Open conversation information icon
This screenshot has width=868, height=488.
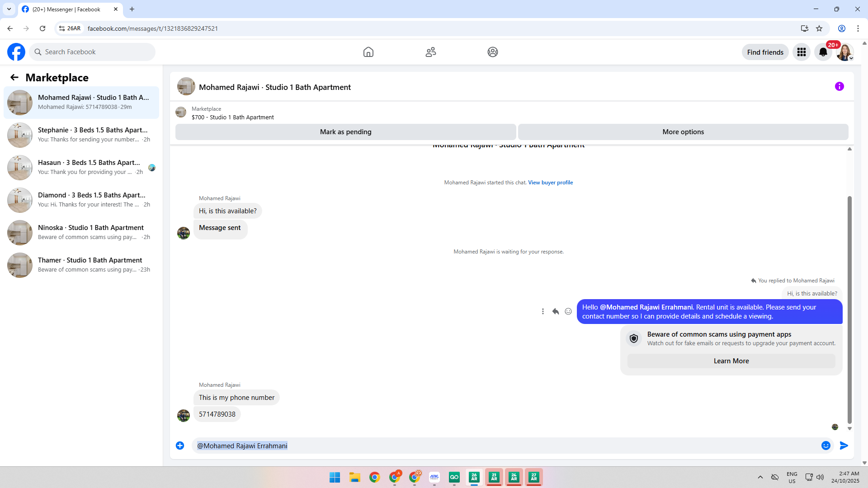pyautogui.click(x=840, y=86)
